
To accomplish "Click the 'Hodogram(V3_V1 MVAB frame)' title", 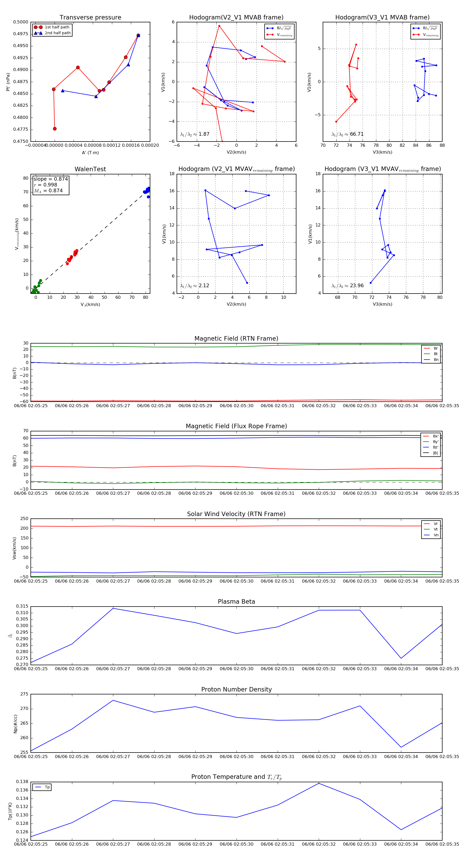I will point(382,18).
